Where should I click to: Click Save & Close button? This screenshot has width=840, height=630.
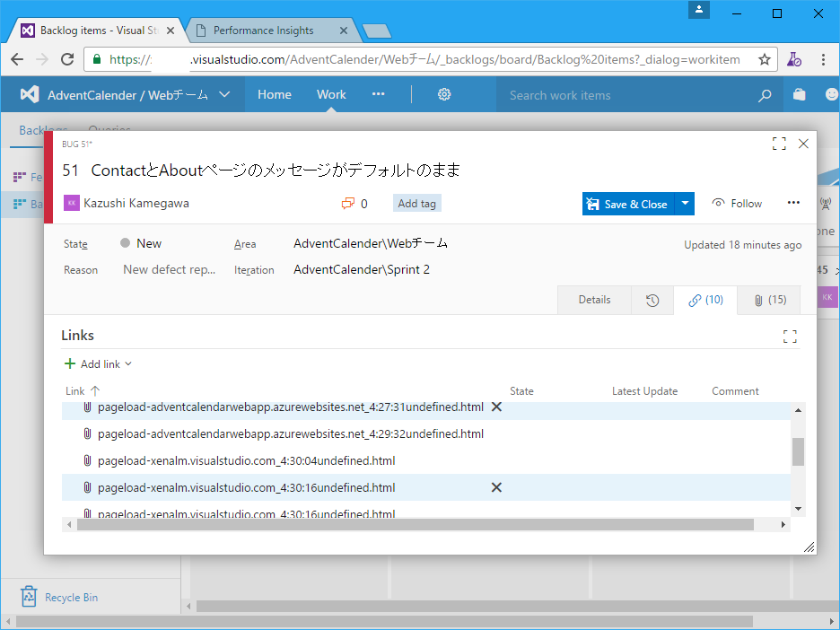pyautogui.click(x=628, y=204)
